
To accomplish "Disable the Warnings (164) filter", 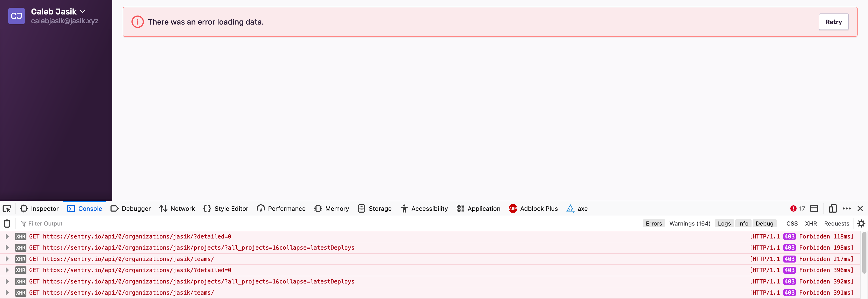I will click(689, 223).
